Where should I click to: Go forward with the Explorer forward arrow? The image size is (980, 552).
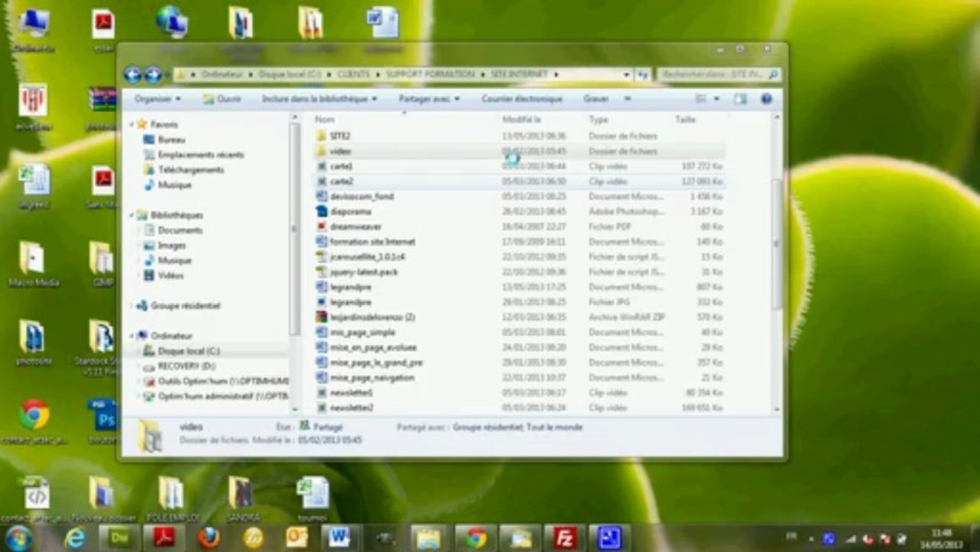pyautogui.click(x=153, y=74)
